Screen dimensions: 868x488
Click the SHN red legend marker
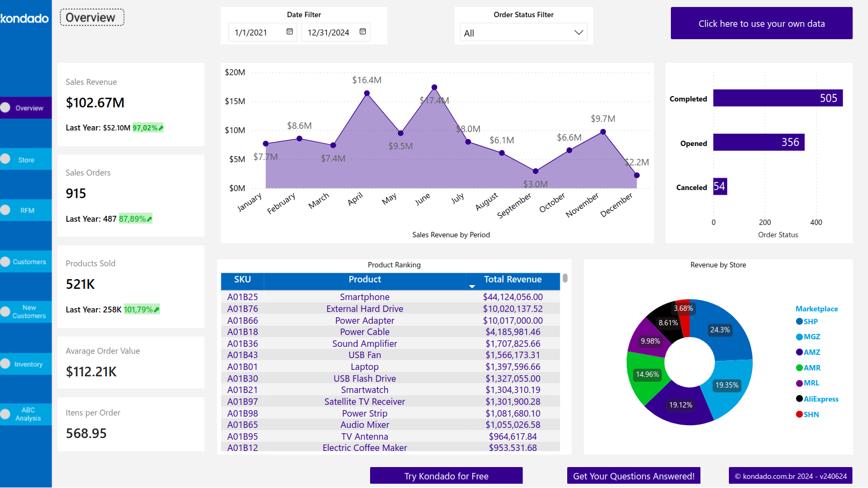[799, 414]
